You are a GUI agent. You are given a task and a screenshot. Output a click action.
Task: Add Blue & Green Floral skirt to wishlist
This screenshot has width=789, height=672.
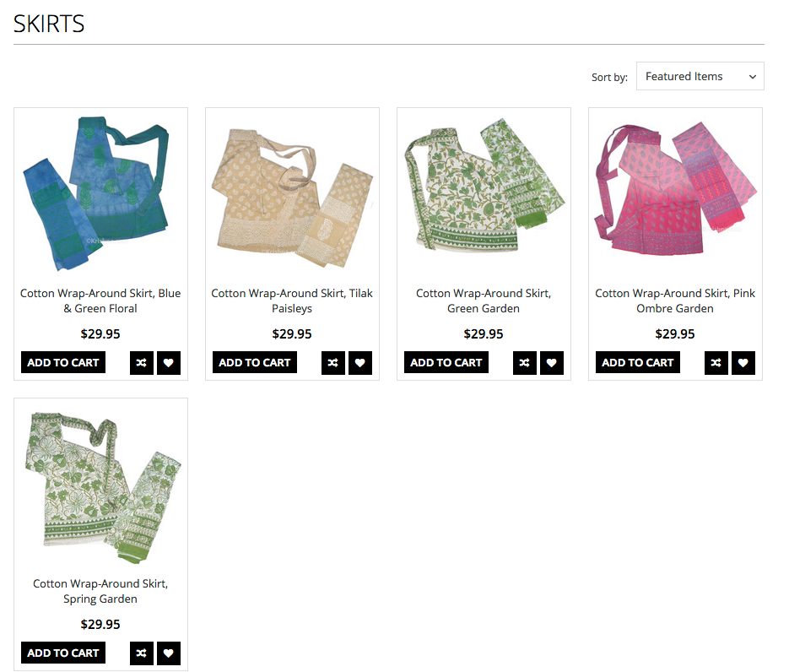tap(169, 362)
